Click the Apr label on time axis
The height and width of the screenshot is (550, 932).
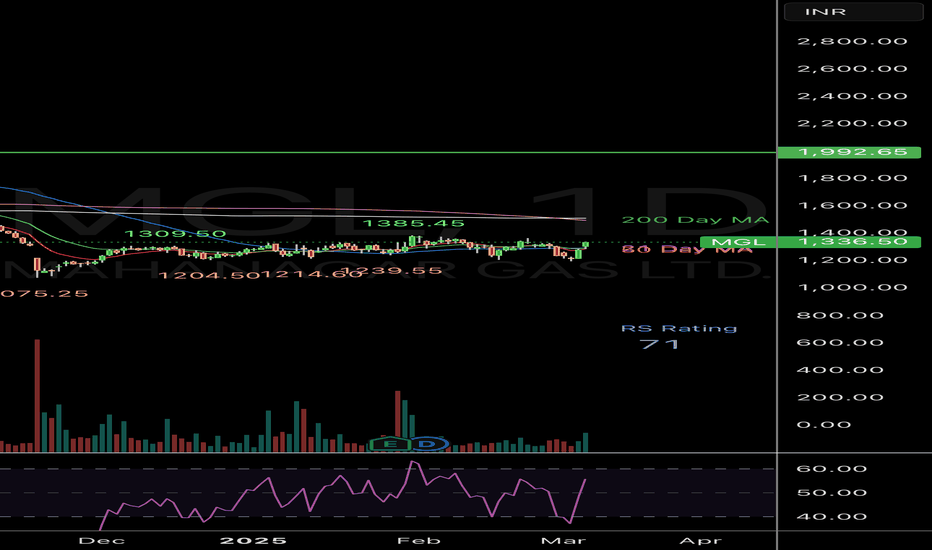pyautogui.click(x=701, y=540)
